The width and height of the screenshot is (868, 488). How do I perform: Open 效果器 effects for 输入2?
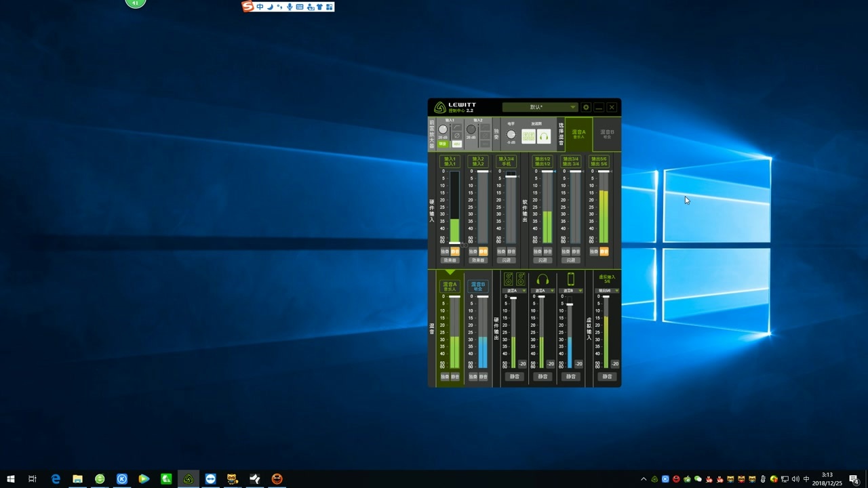click(x=478, y=260)
